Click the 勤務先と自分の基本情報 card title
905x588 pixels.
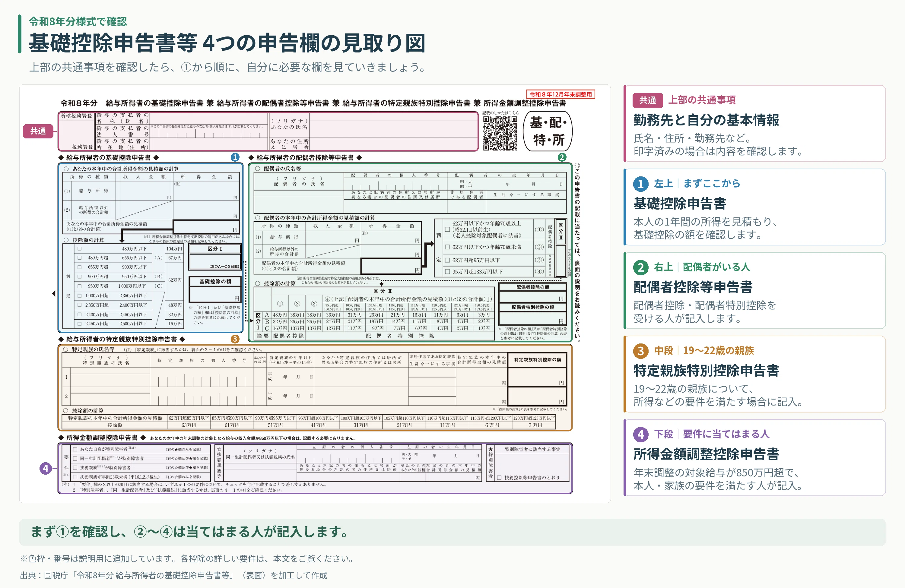click(x=706, y=120)
